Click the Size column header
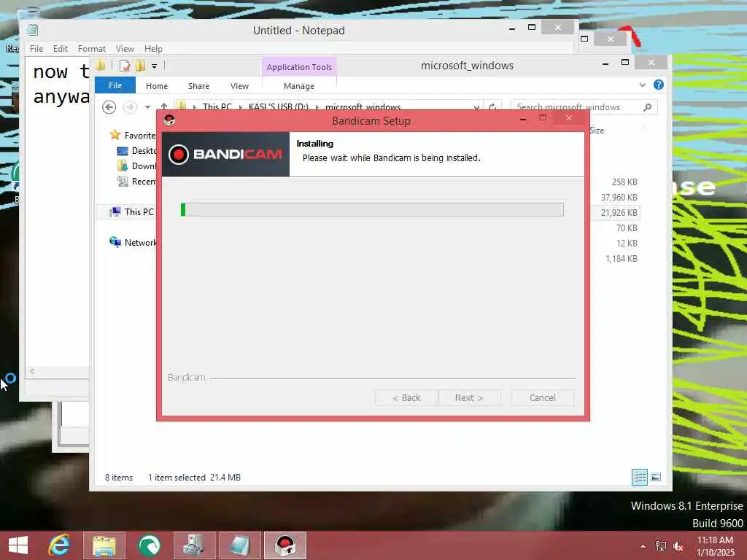747x560 pixels. pyautogui.click(x=597, y=131)
